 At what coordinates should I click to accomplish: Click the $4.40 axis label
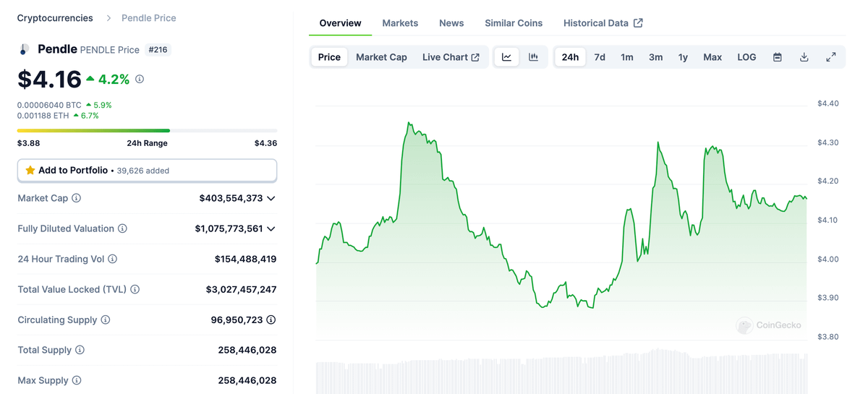pyautogui.click(x=827, y=103)
